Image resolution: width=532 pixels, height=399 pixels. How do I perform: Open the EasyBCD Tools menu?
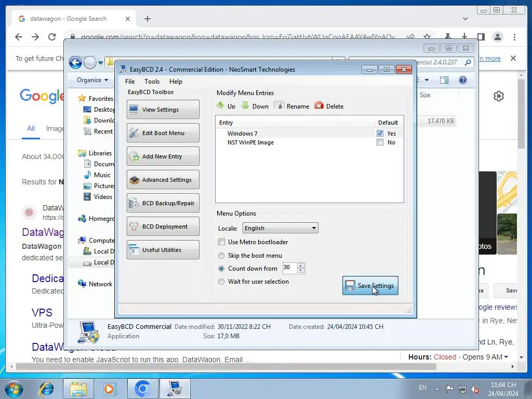point(152,82)
